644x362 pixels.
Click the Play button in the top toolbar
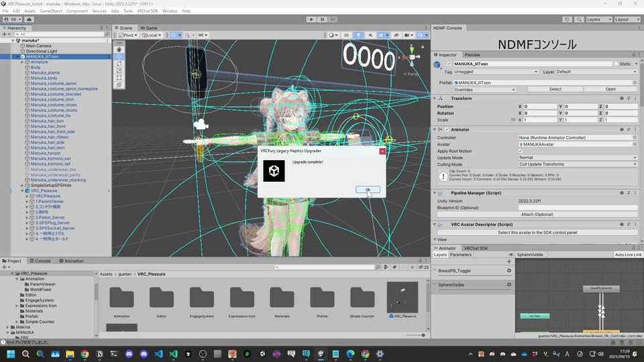tap(311, 19)
